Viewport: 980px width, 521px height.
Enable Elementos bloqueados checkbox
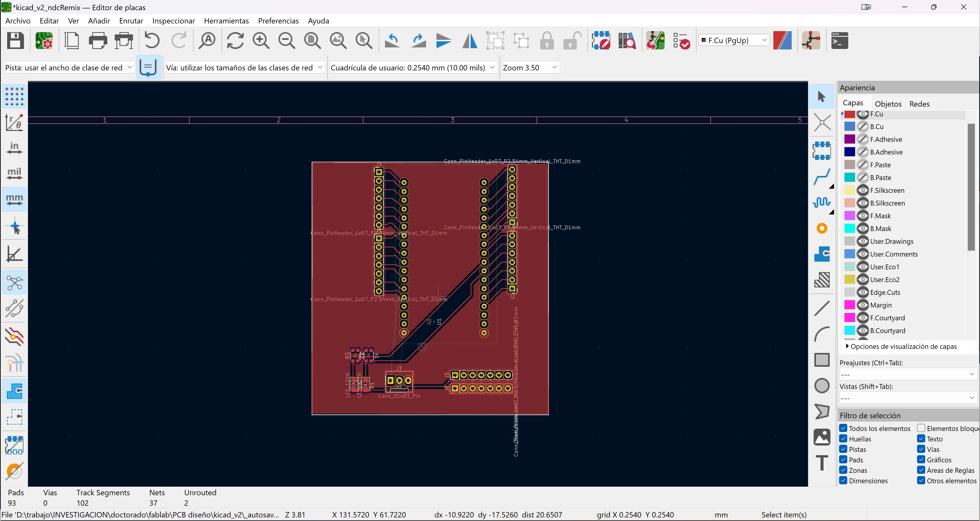click(x=921, y=428)
